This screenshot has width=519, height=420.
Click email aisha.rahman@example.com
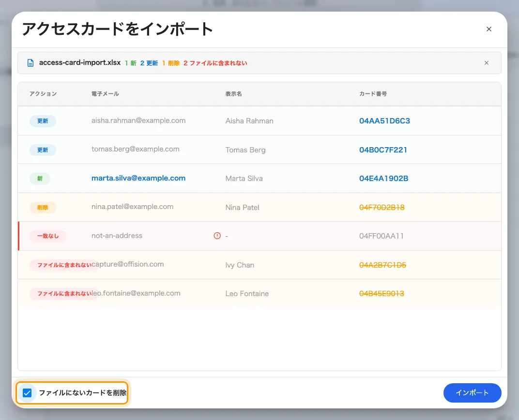[x=138, y=120]
